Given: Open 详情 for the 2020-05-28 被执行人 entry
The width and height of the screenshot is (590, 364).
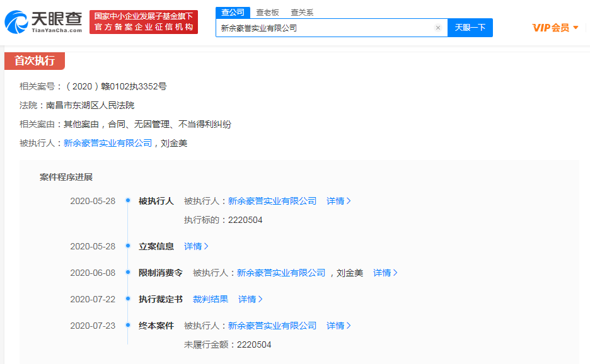Looking at the screenshot, I should [338, 201].
